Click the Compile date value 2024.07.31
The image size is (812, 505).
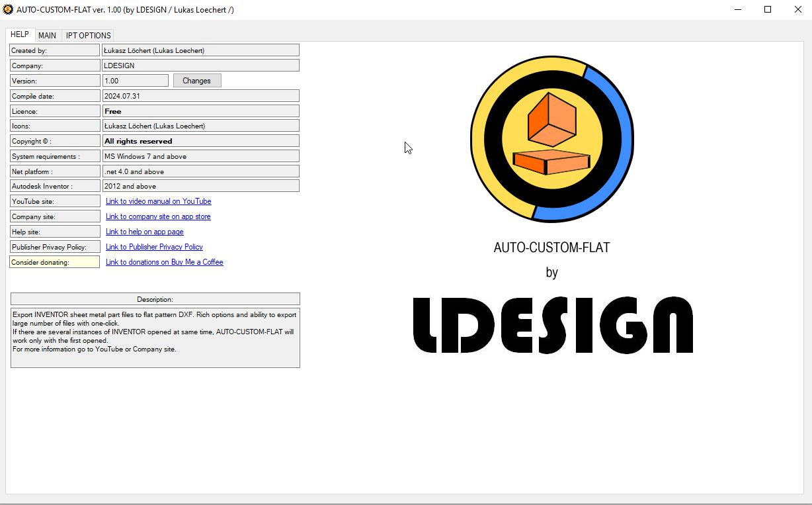[x=200, y=96]
